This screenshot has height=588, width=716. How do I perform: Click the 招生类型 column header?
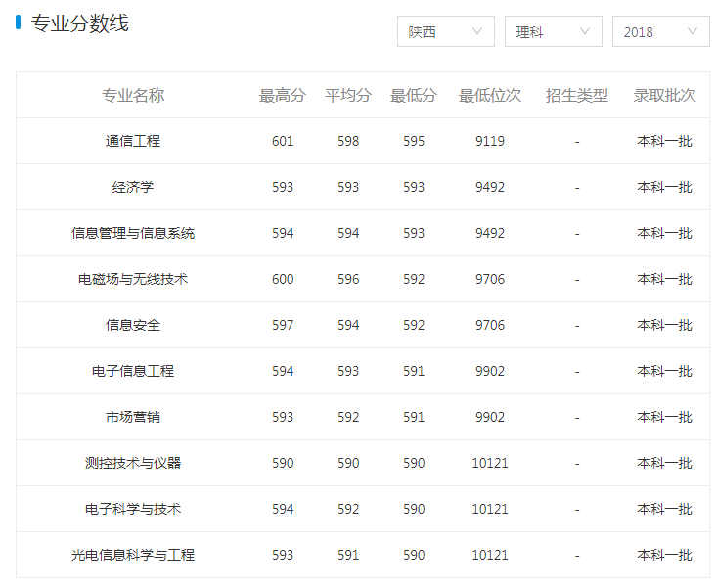[577, 95]
